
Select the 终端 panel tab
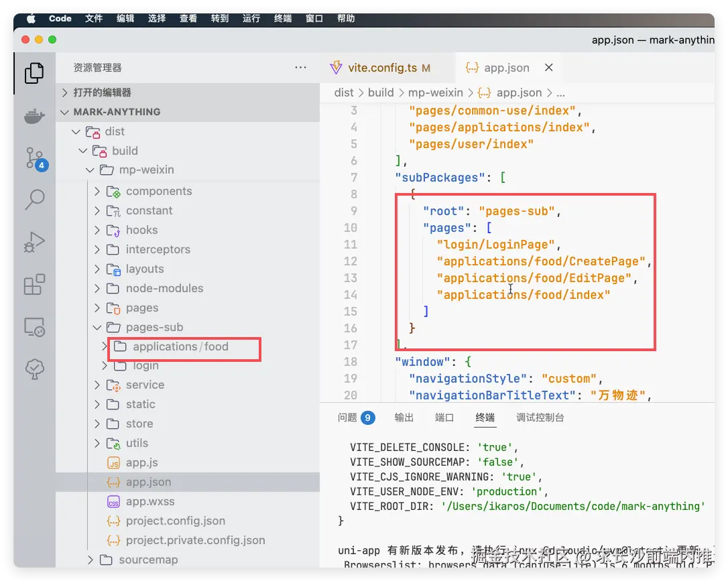click(x=485, y=417)
